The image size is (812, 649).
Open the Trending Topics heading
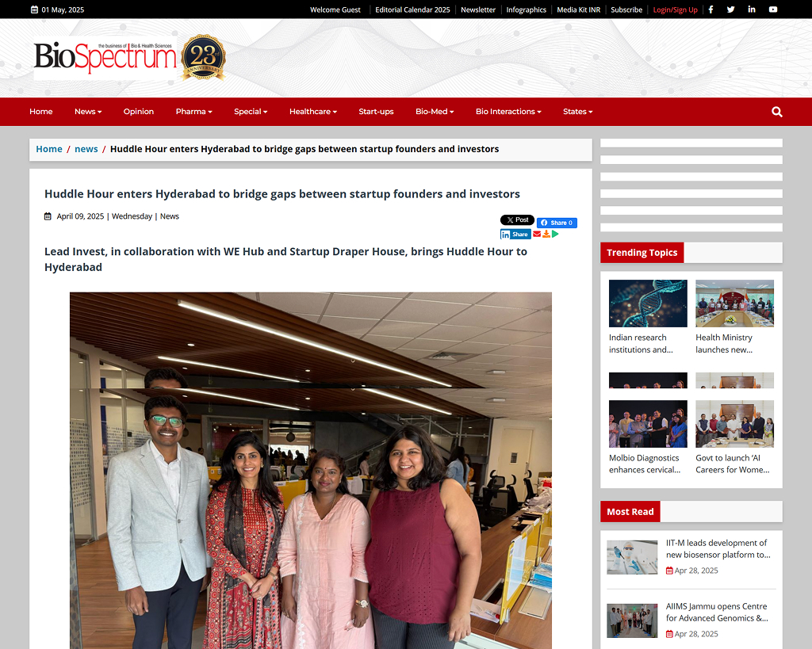pos(642,253)
